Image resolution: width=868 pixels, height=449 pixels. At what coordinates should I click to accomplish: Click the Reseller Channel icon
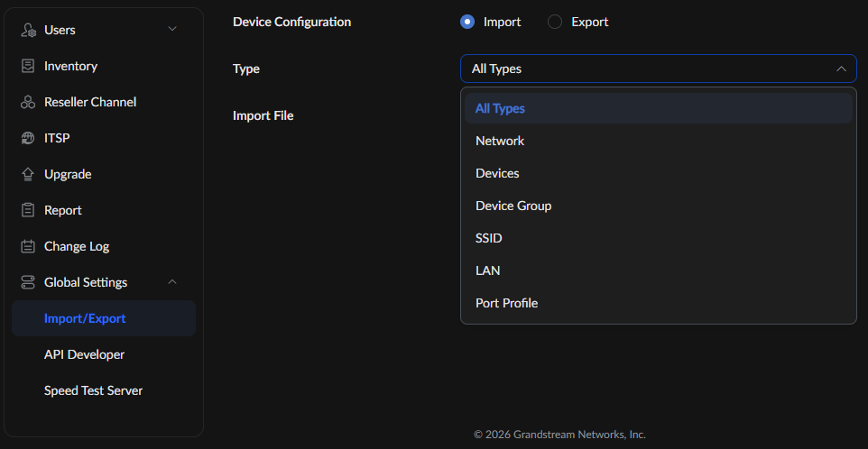click(28, 102)
